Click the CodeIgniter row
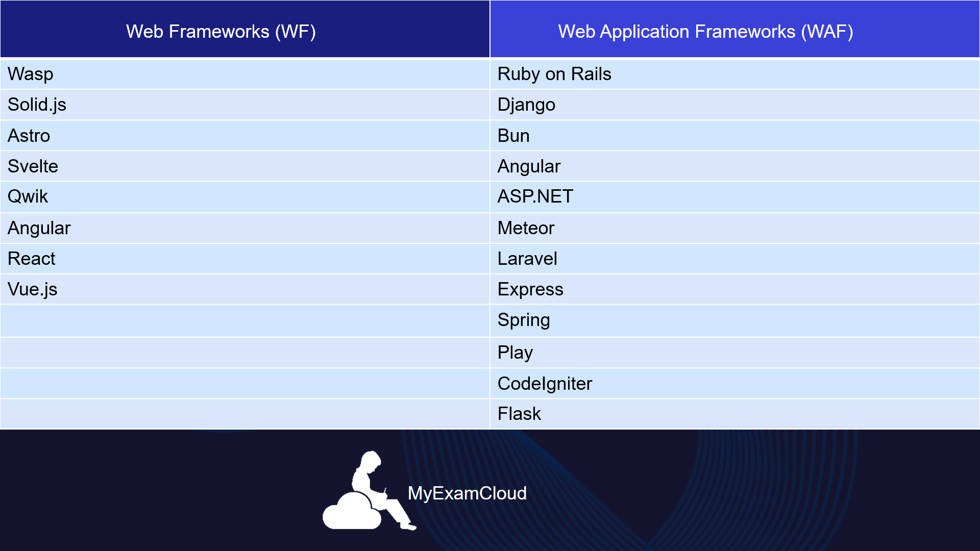Image resolution: width=980 pixels, height=551 pixels. (x=544, y=383)
